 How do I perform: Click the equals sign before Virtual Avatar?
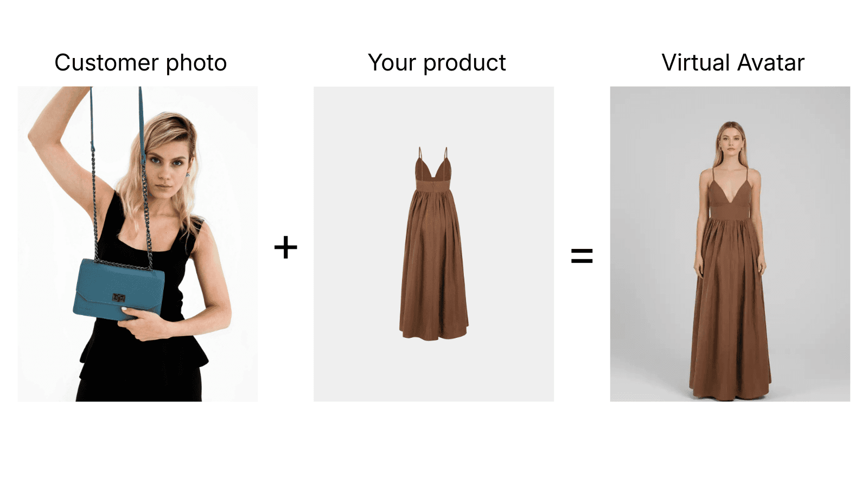(582, 255)
